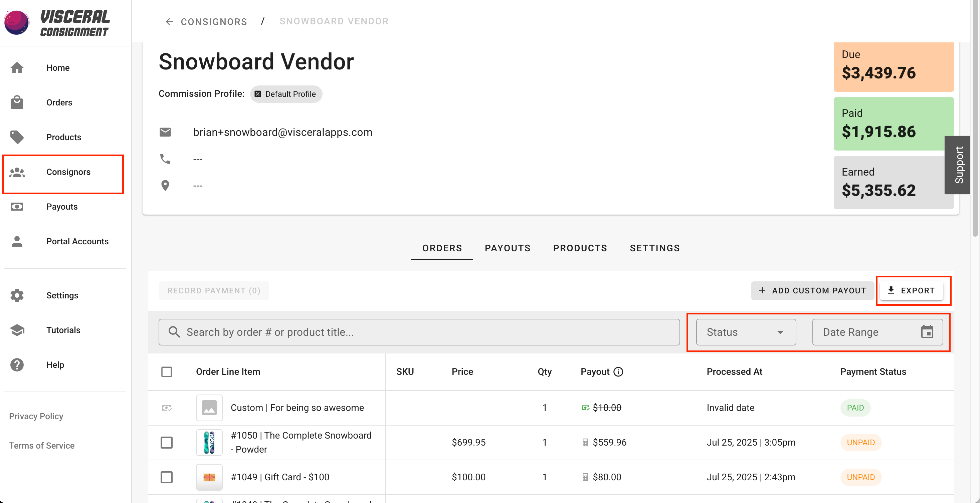Image resolution: width=980 pixels, height=503 pixels.
Task: Open the Status filter dropdown
Action: tap(746, 332)
